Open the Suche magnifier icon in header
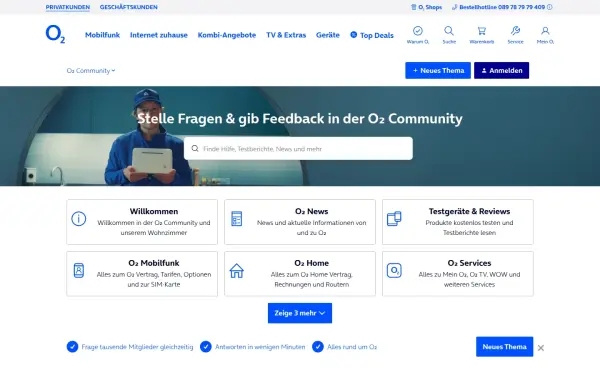 pyautogui.click(x=449, y=31)
